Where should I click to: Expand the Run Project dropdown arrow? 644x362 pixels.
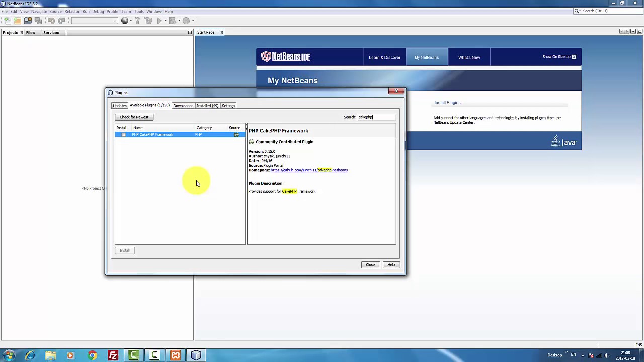(165, 21)
